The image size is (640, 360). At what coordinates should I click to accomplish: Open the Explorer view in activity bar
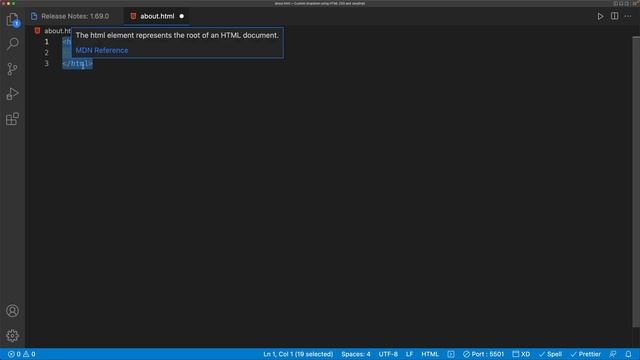pyautogui.click(x=12, y=19)
